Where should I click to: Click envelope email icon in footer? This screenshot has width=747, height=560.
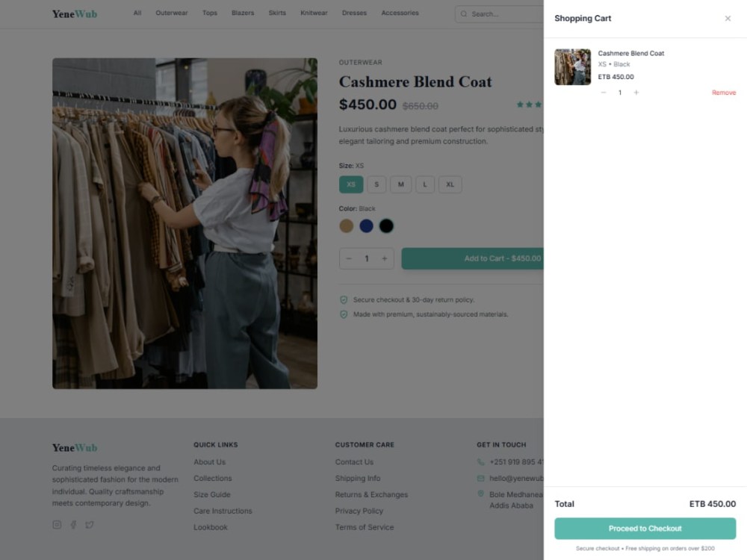480,478
